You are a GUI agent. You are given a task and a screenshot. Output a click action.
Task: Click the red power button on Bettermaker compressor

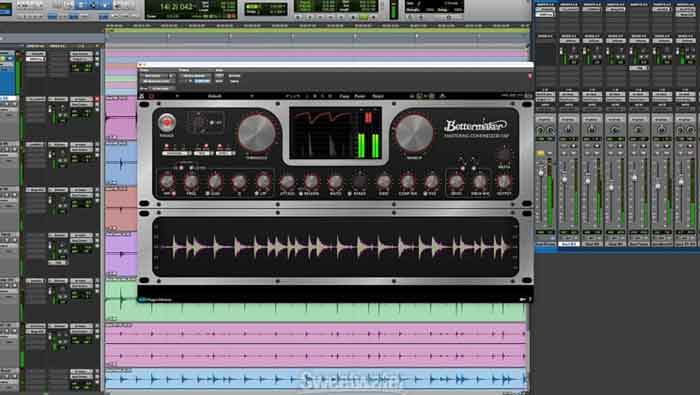167,122
